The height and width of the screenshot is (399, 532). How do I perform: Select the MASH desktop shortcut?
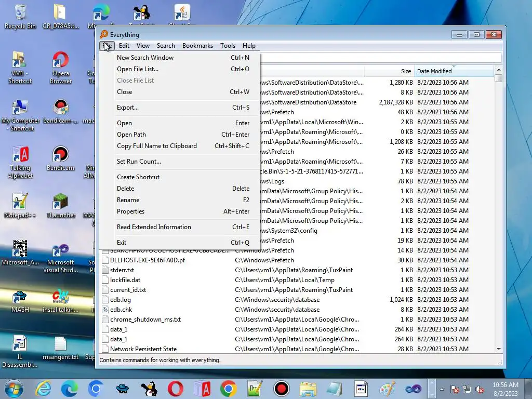pyautogui.click(x=20, y=301)
